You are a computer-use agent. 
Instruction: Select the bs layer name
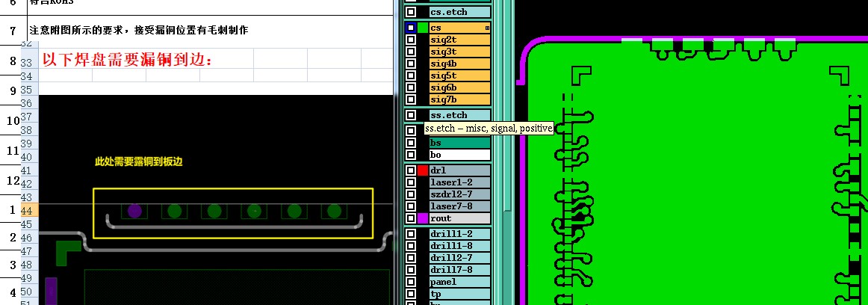(x=460, y=143)
